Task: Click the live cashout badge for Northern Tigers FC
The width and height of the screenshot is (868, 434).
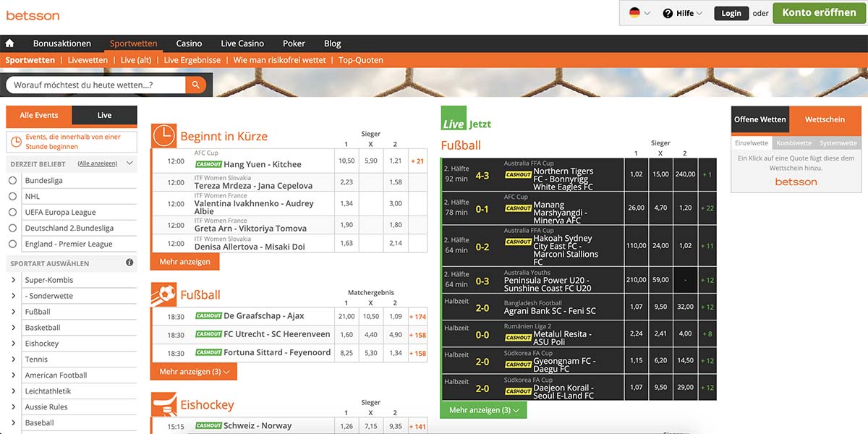Action: (518, 174)
